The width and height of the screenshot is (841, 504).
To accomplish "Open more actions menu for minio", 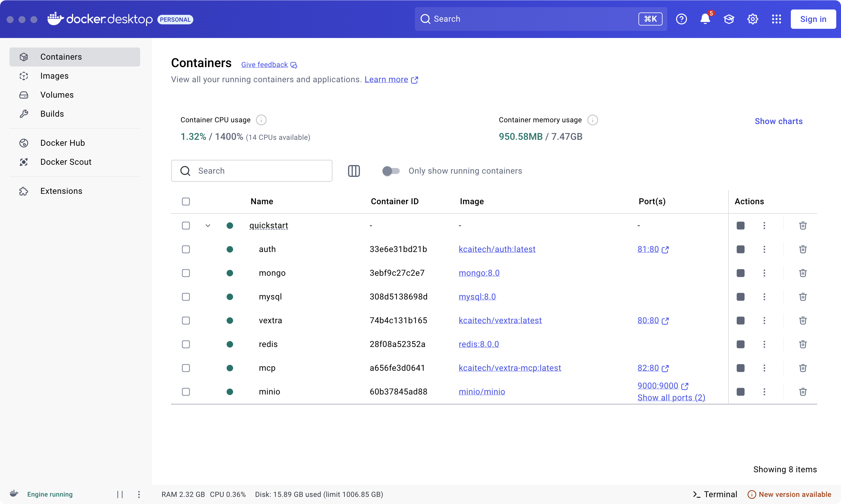I will [x=764, y=392].
